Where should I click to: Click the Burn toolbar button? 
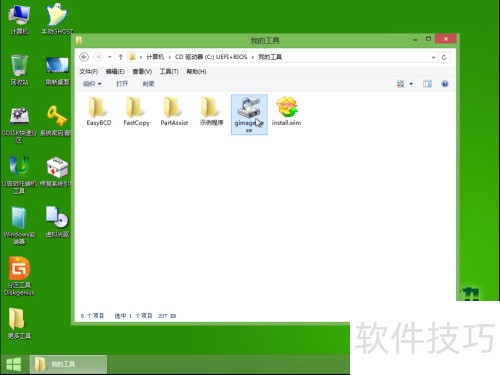pyautogui.click(x=148, y=84)
